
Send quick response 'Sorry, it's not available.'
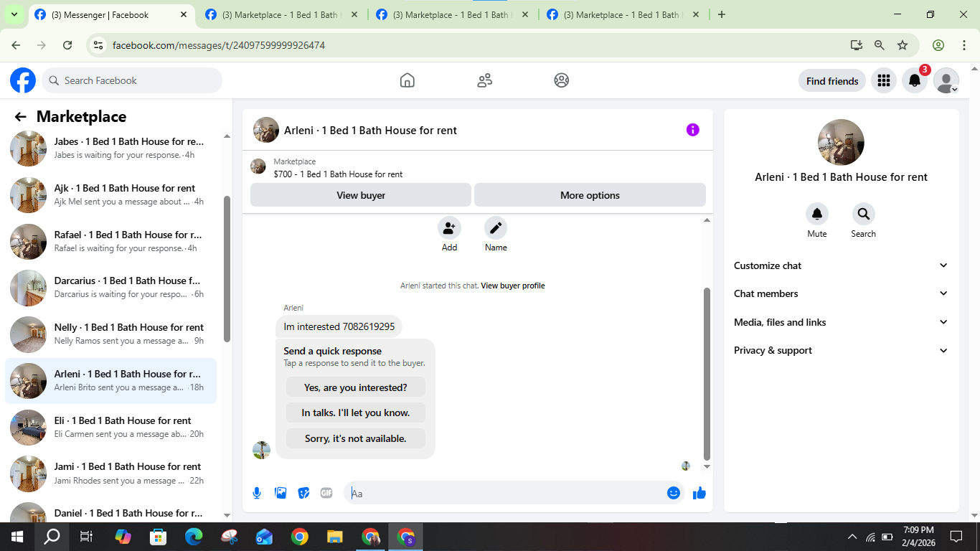point(356,438)
